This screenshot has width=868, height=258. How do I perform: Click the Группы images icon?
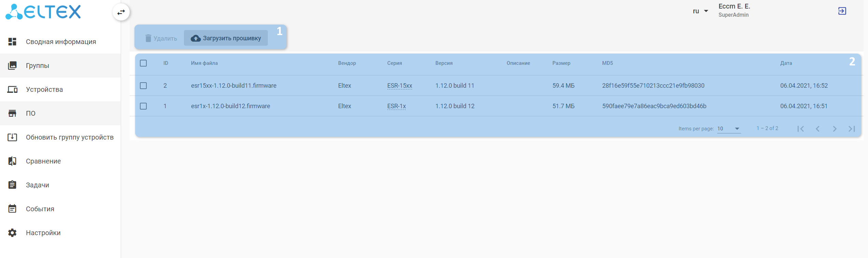[12, 66]
